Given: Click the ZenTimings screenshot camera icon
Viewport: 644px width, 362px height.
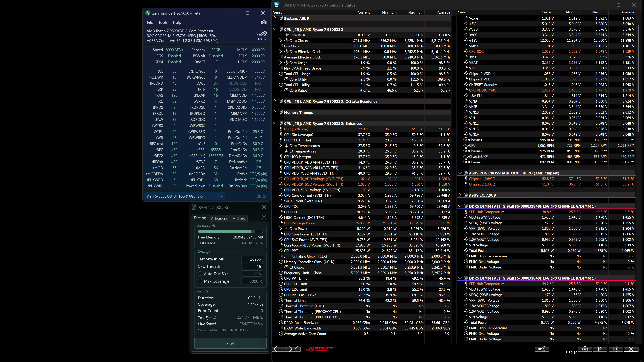Looking at the screenshot, I should click(x=263, y=22).
